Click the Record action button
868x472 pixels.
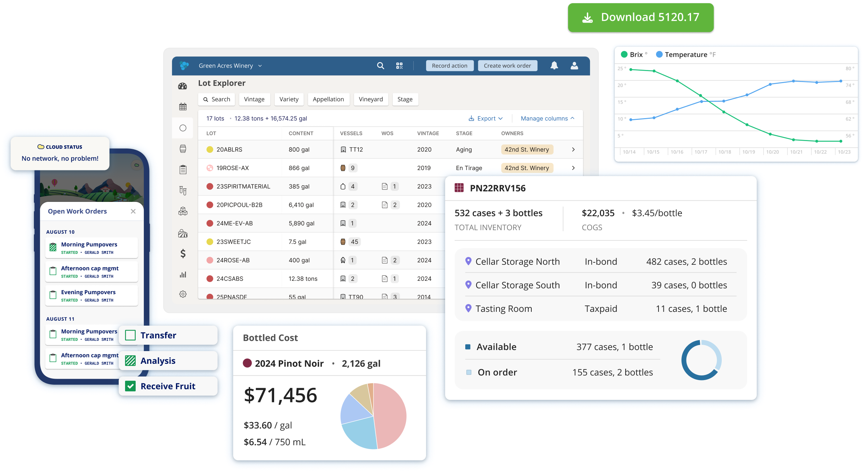pyautogui.click(x=449, y=66)
